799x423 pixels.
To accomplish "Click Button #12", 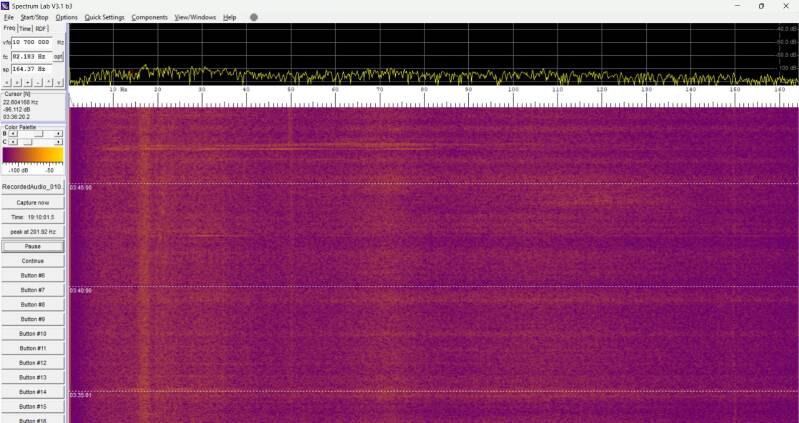I will (33, 363).
